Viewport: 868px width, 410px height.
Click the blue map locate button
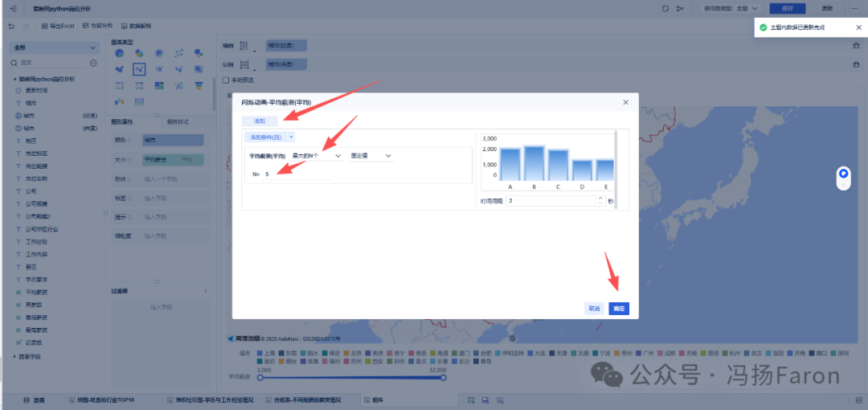point(843,174)
